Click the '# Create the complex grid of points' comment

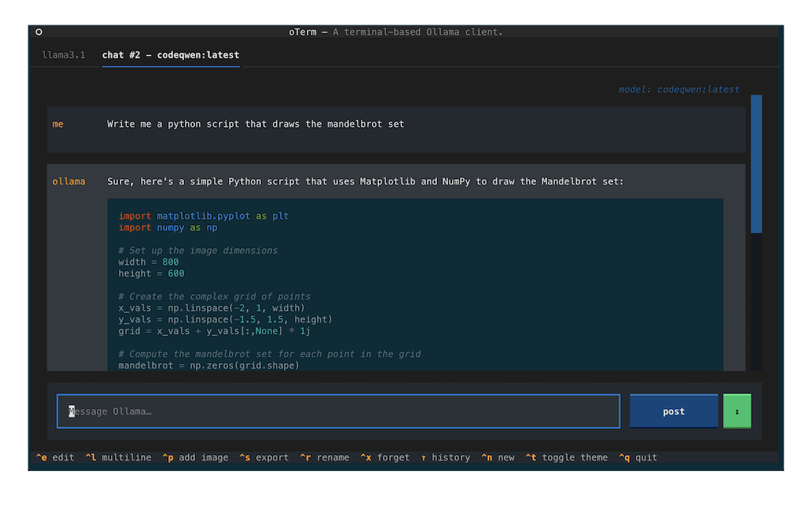[x=214, y=297]
